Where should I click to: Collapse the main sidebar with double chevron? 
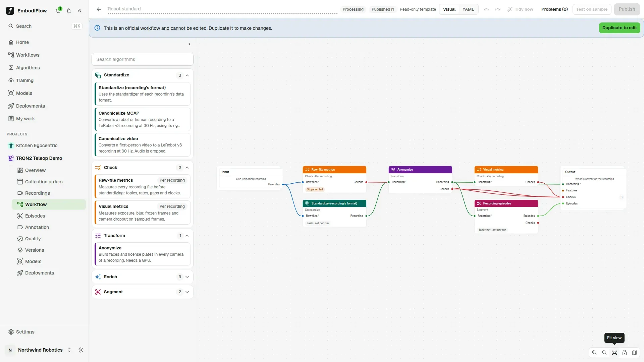[x=79, y=11]
